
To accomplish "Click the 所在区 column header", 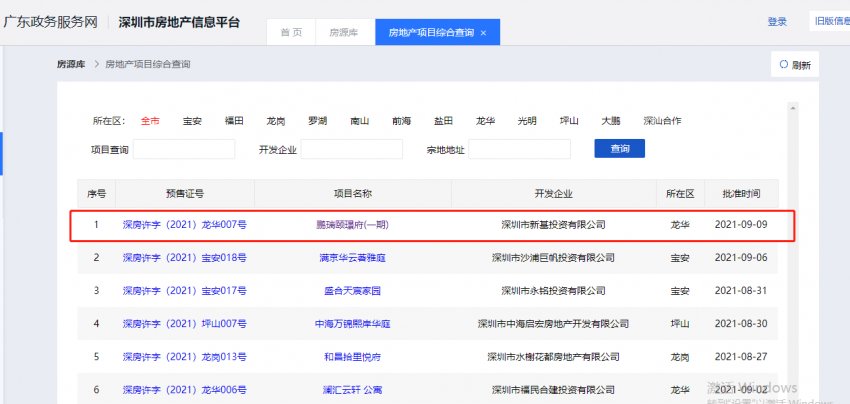I will pos(680,194).
